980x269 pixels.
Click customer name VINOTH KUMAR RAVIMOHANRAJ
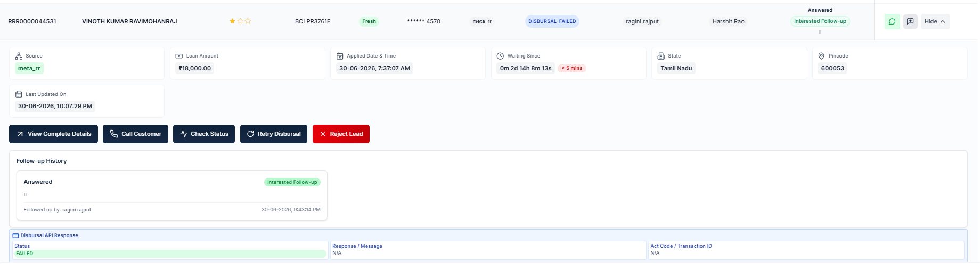click(129, 21)
